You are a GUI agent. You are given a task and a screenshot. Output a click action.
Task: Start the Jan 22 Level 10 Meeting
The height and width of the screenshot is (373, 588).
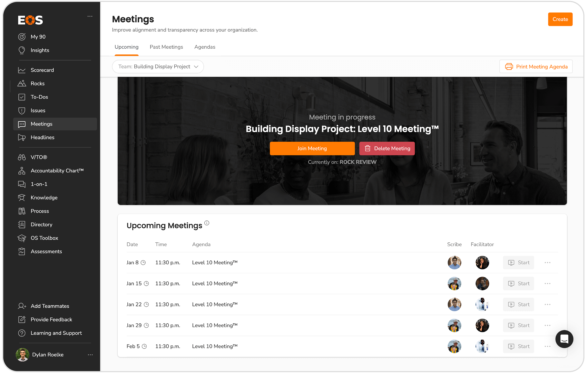518,304
